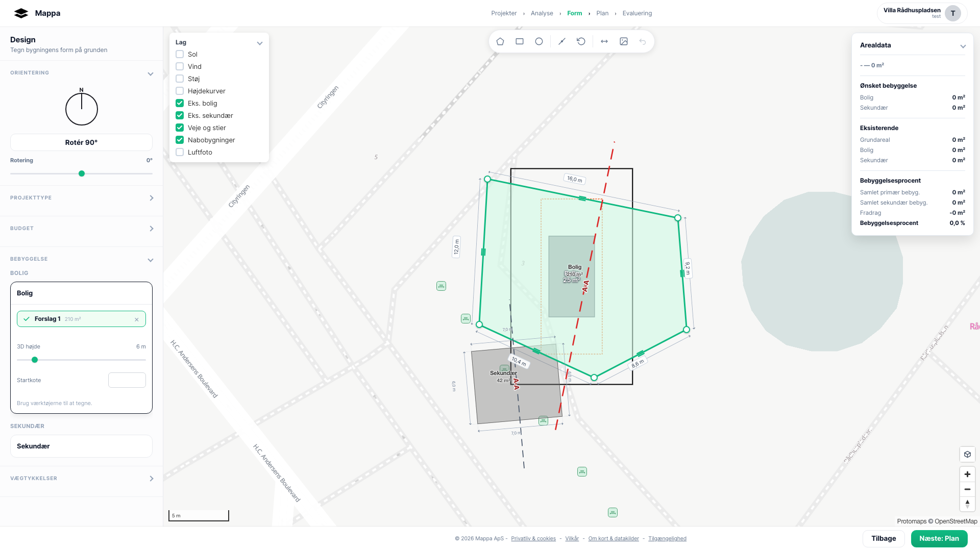The image size is (980, 551).
Task: Click the Tilbage button
Action: click(x=884, y=539)
